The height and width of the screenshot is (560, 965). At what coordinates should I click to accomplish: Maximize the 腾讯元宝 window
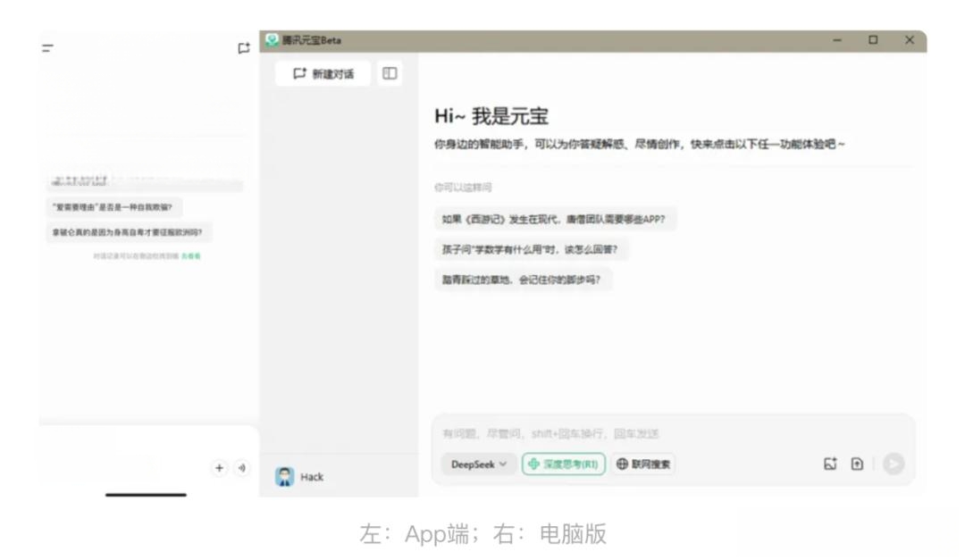873,40
